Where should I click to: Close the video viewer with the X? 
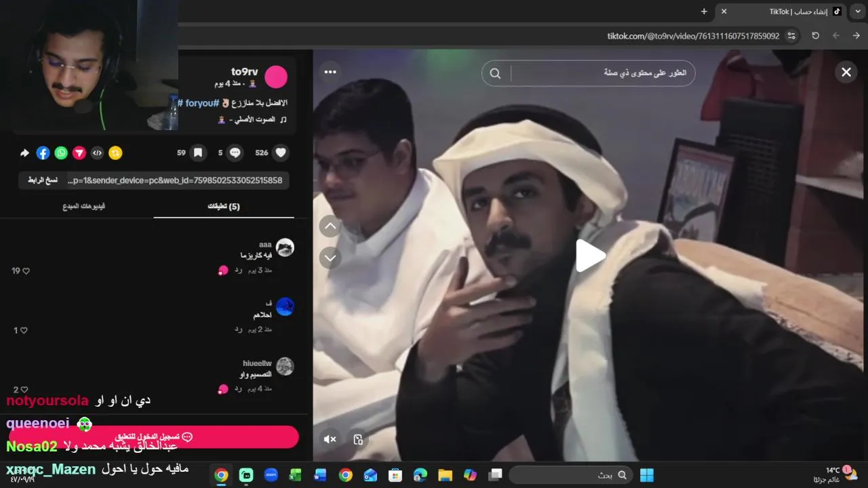point(846,72)
